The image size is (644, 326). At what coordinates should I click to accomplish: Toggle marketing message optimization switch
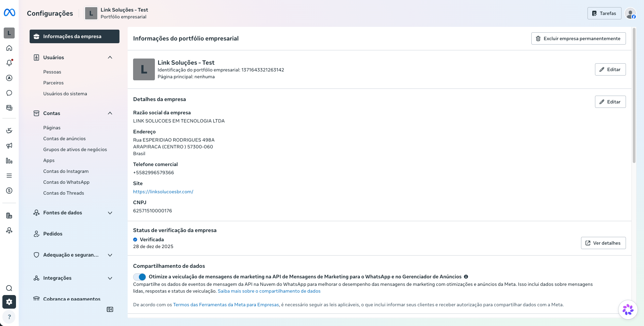(140, 277)
